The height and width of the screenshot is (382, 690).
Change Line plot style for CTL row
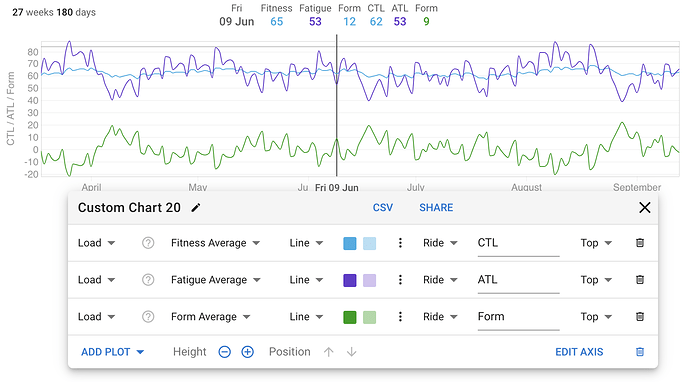point(306,243)
